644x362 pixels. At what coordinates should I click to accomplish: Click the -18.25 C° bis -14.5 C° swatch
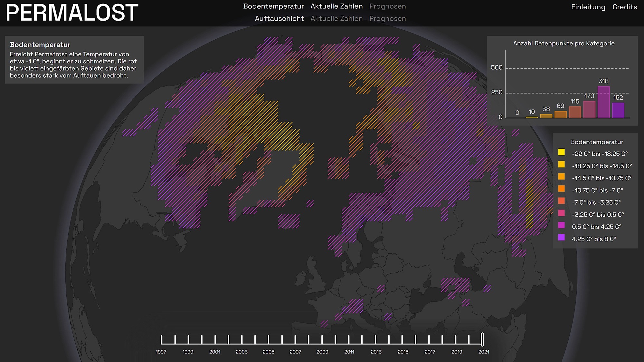[x=561, y=164]
